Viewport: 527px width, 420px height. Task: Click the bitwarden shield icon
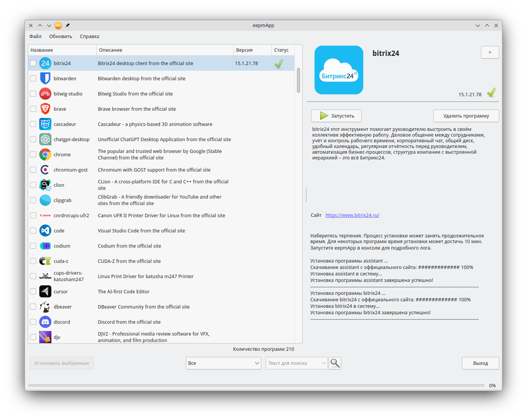[45, 78]
